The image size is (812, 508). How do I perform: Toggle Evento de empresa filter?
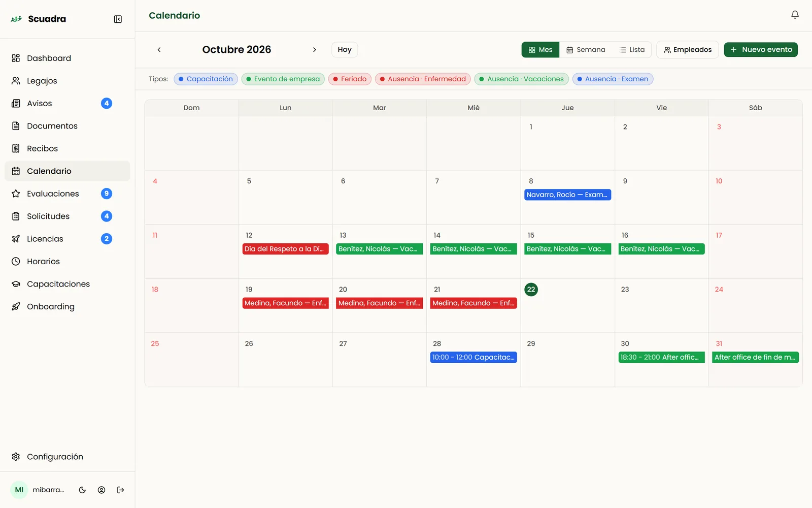point(283,79)
